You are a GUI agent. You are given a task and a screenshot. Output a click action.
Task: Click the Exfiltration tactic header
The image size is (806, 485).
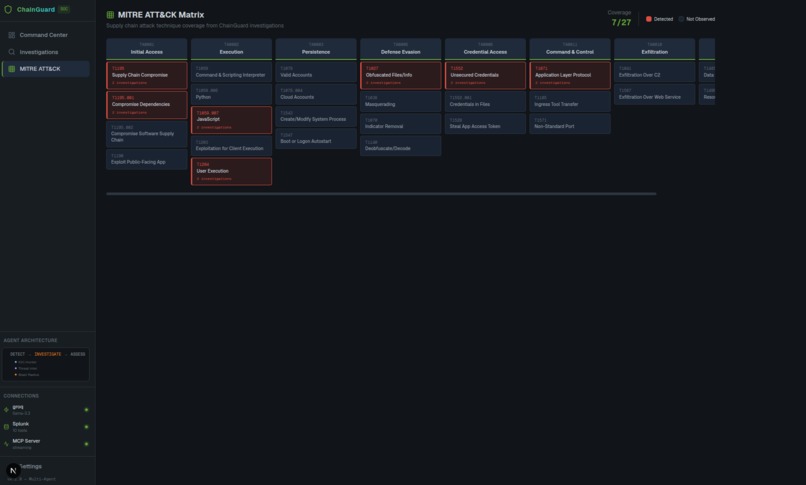(654, 49)
